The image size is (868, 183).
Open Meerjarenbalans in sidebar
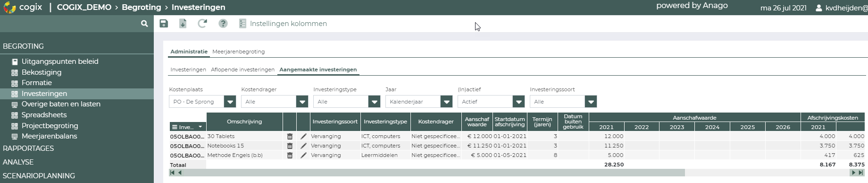click(49, 136)
